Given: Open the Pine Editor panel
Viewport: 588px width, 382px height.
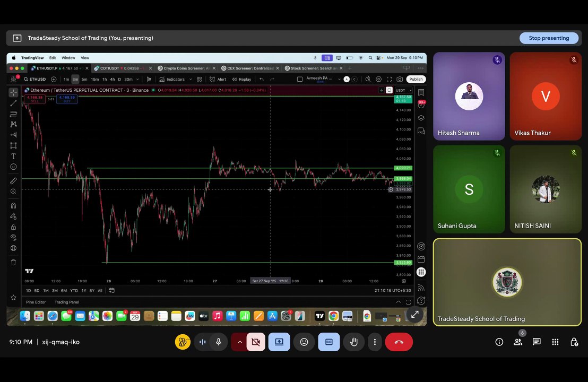Looking at the screenshot, I should point(36,302).
